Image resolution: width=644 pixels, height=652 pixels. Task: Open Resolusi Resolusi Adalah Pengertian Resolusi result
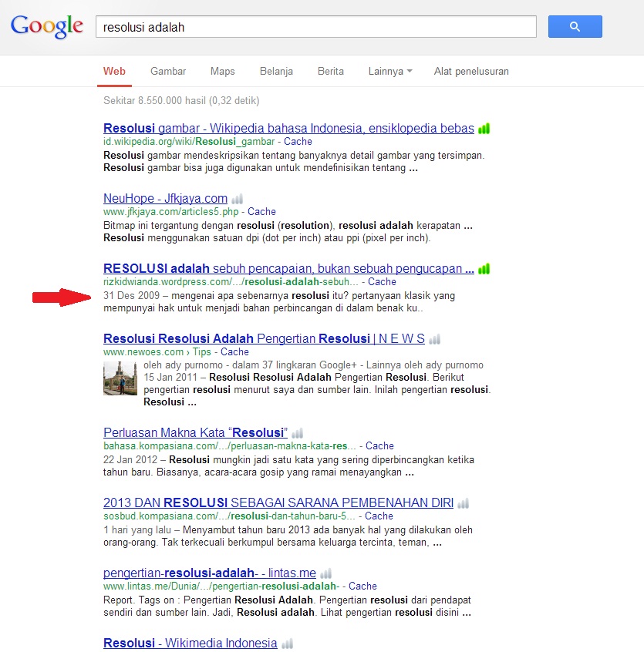[x=264, y=339]
